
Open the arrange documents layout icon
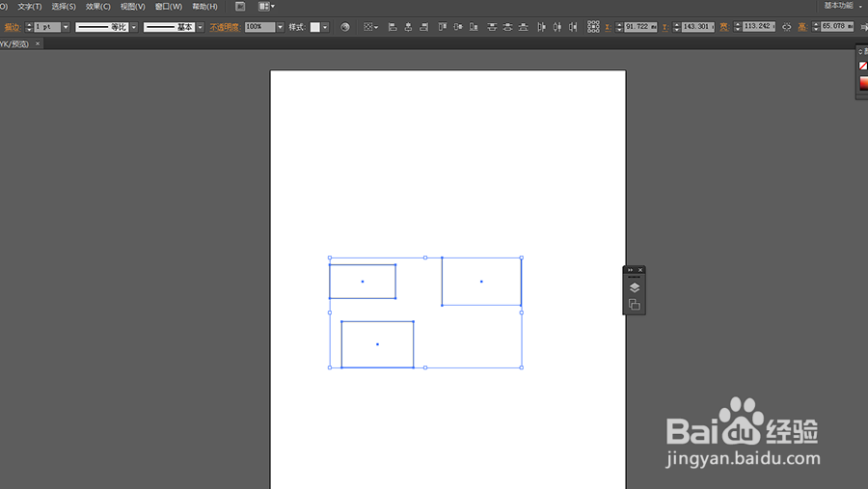coord(266,7)
